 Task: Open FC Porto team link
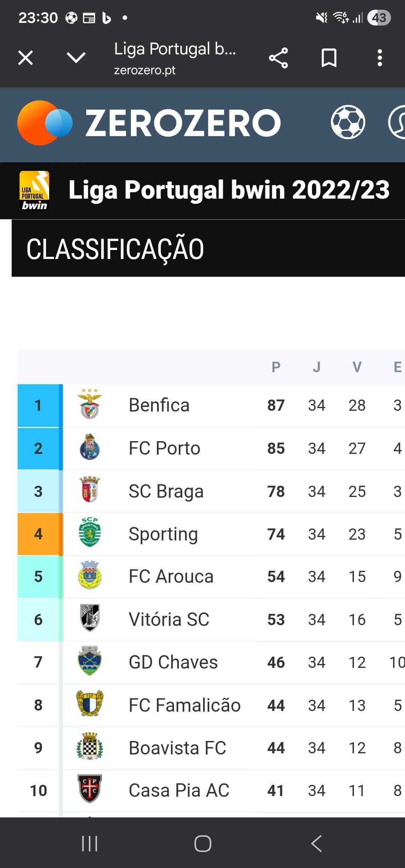pyautogui.click(x=164, y=448)
